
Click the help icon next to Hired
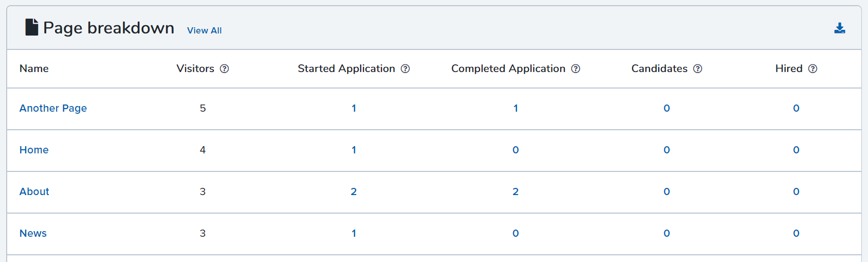click(813, 69)
